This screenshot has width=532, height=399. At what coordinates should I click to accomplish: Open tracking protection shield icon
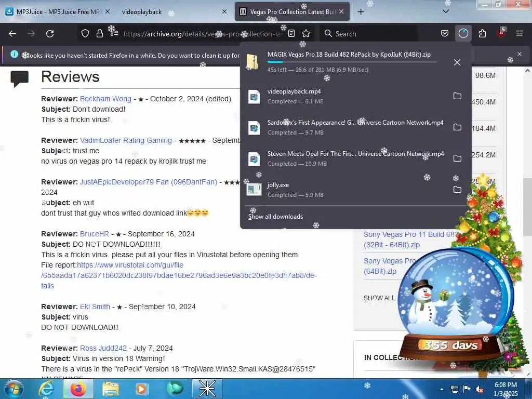(x=85, y=33)
